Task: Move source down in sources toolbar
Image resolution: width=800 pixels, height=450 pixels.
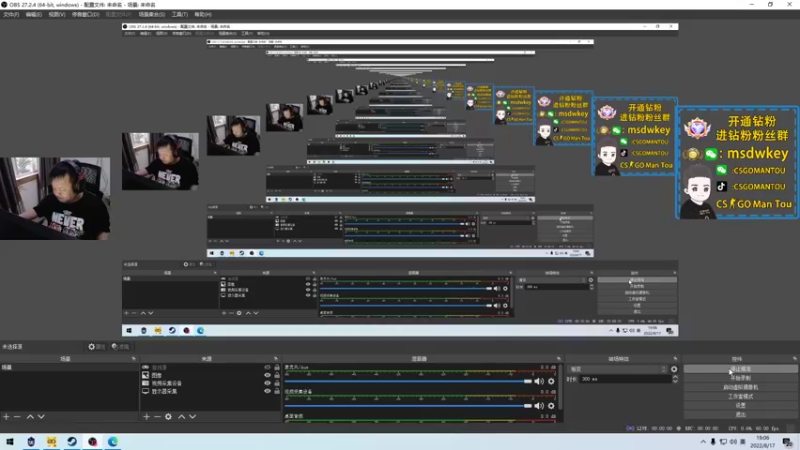Action: [192, 417]
